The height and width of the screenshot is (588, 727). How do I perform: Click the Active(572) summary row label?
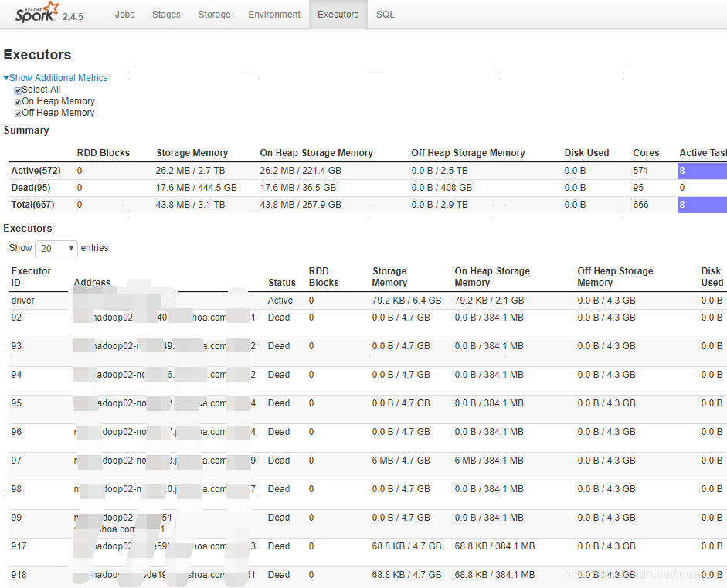coord(36,171)
